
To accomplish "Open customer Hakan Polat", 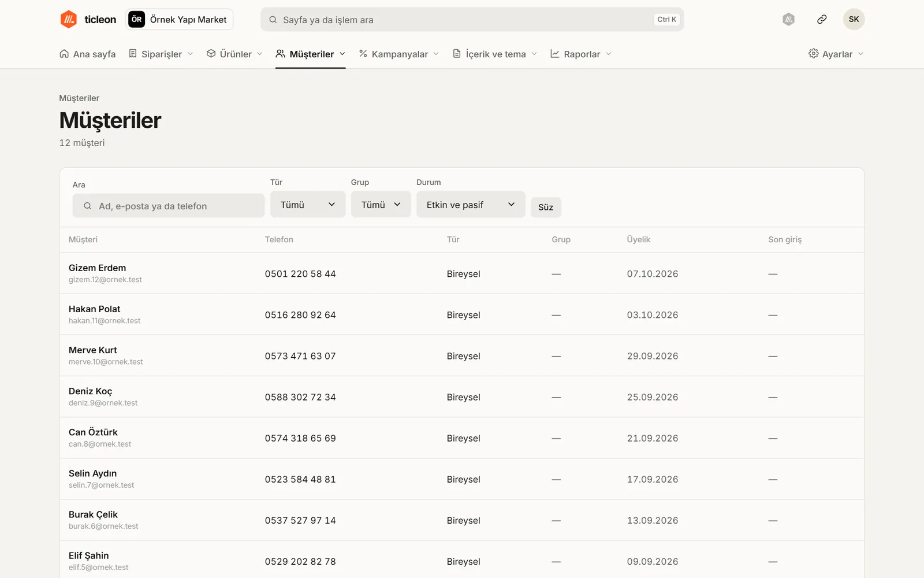I will tap(95, 309).
